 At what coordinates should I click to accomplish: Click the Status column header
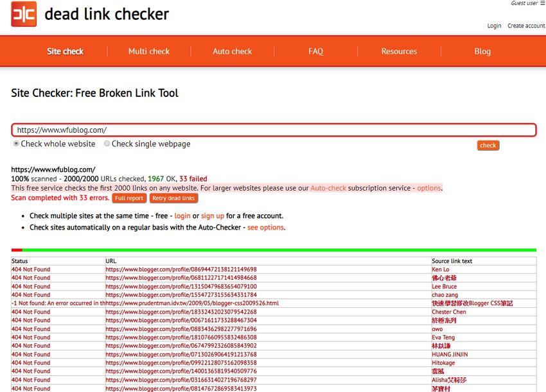(19, 261)
